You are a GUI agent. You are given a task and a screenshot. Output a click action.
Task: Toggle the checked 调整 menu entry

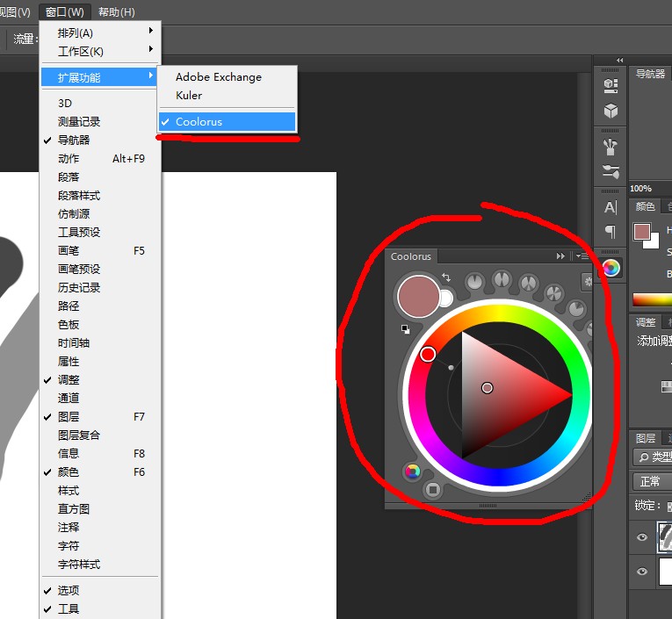coord(100,379)
